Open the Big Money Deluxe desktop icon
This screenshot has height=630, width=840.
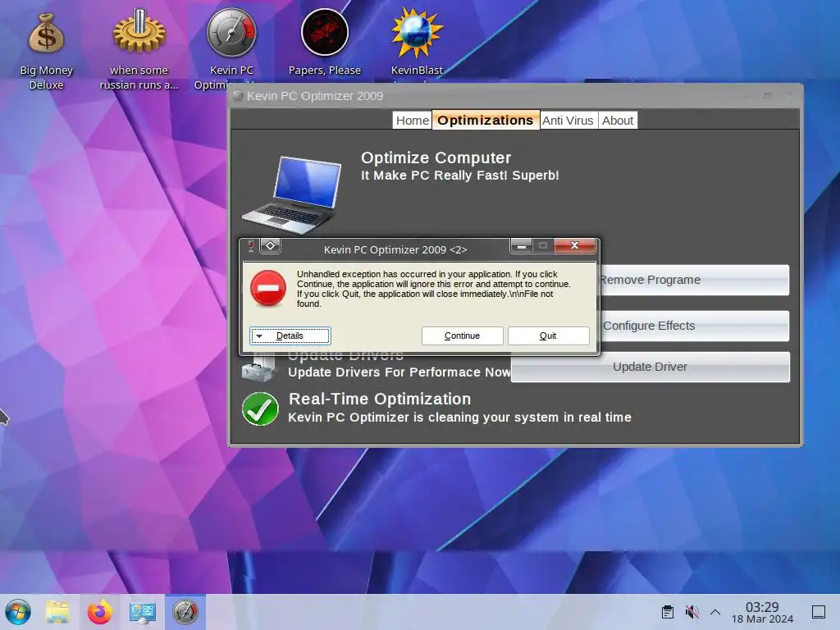coord(46,51)
